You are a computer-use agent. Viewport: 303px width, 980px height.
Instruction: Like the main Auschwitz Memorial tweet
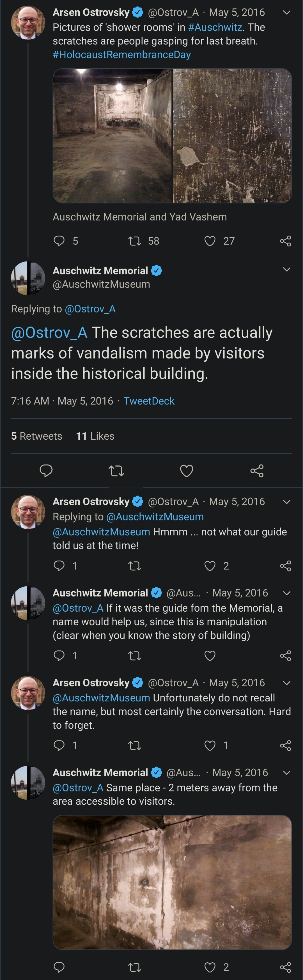coord(187,471)
